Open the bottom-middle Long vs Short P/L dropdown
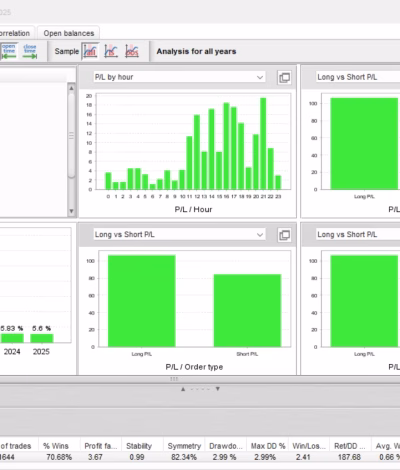The height and width of the screenshot is (470, 400). (179, 235)
